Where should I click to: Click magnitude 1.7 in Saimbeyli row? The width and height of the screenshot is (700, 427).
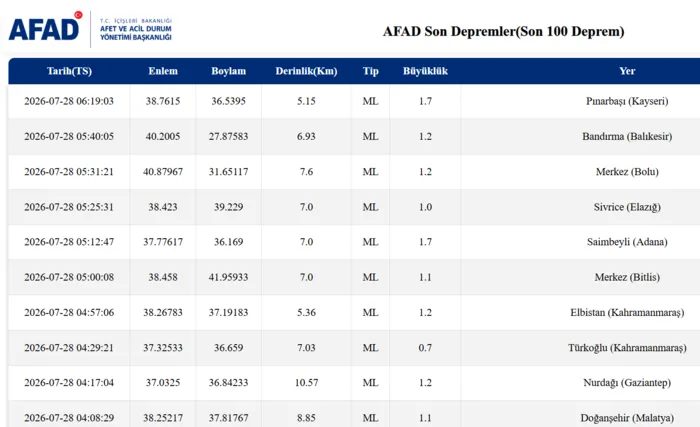click(x=425, y=242)
